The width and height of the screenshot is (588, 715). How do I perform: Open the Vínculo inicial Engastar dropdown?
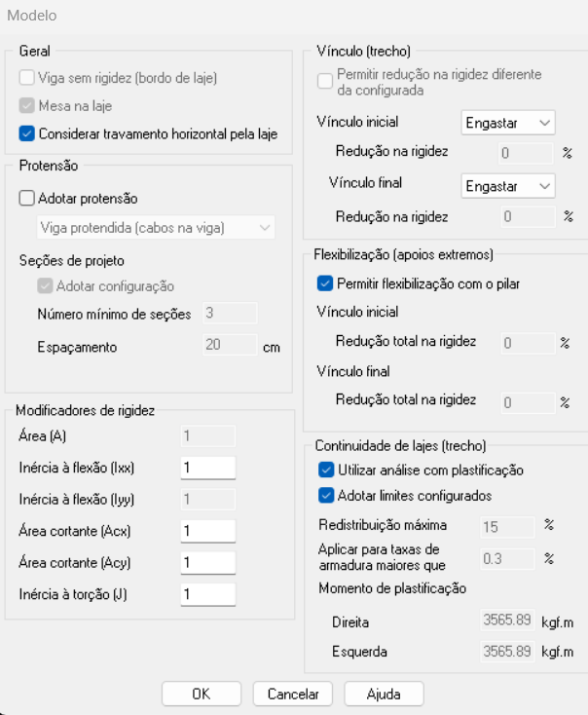pos(507,123)
